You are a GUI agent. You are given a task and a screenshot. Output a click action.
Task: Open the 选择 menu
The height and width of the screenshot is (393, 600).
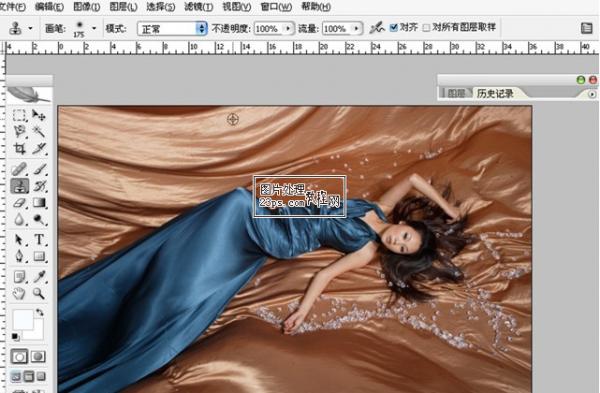pos(161,7)
